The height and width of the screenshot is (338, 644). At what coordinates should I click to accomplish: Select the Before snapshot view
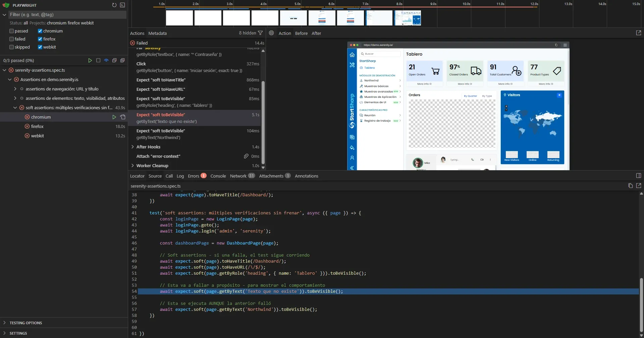click(302, 33)
